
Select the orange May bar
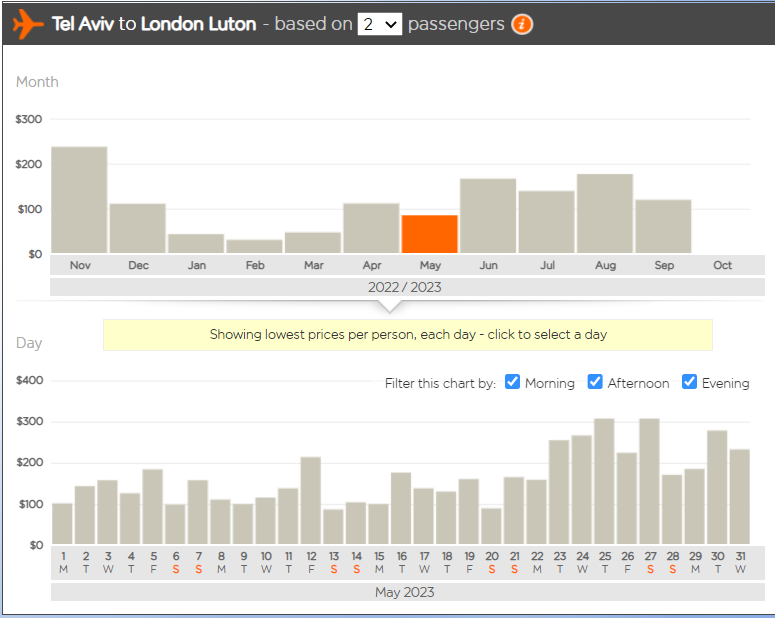(x=430, y=234)
